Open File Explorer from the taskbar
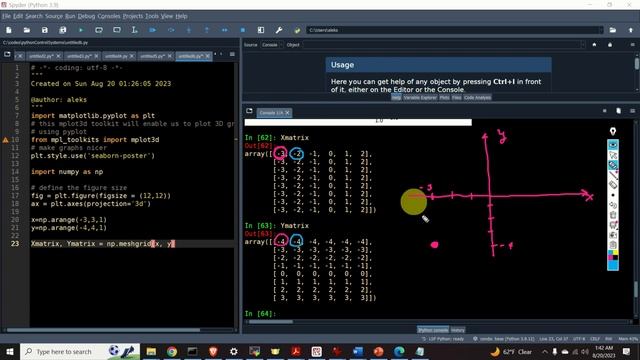Viewport: 640px width, 360px height. 151,351
